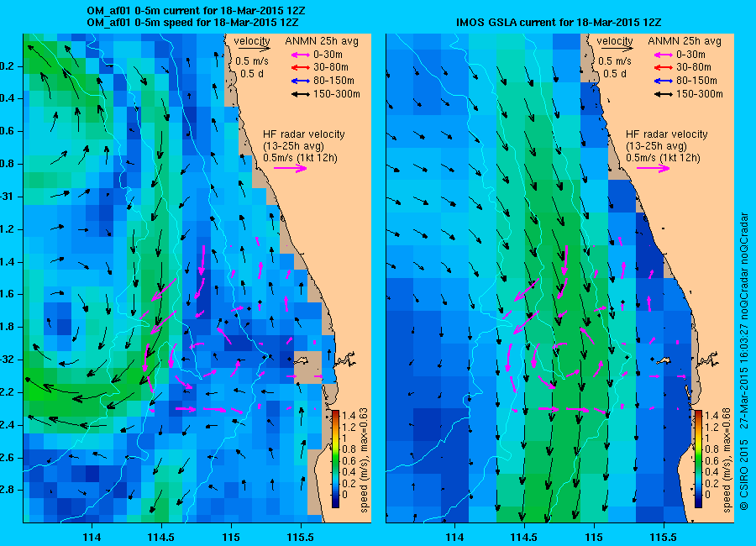Select Rottnest Island shape on the left map
The height and width of the screenshot is (546, 756).
302,360
